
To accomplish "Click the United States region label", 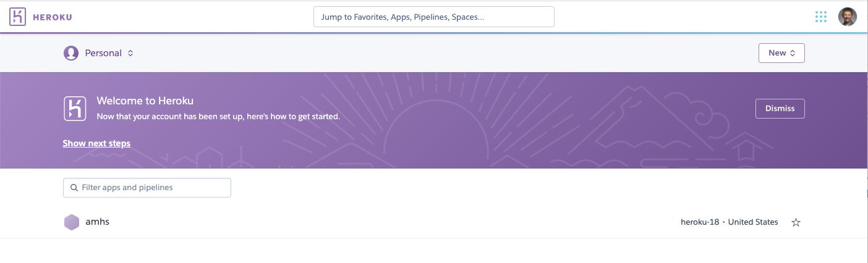I will click(x=753, y=222).
